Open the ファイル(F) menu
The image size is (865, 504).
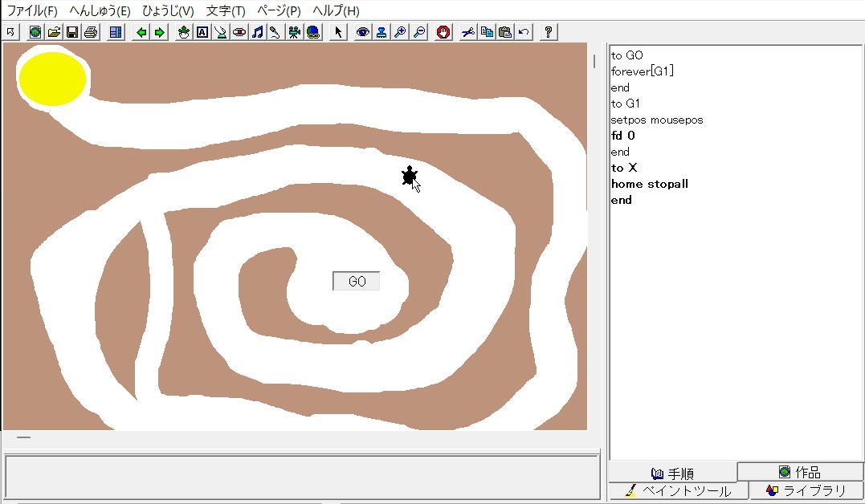click(x=31, y=11)
